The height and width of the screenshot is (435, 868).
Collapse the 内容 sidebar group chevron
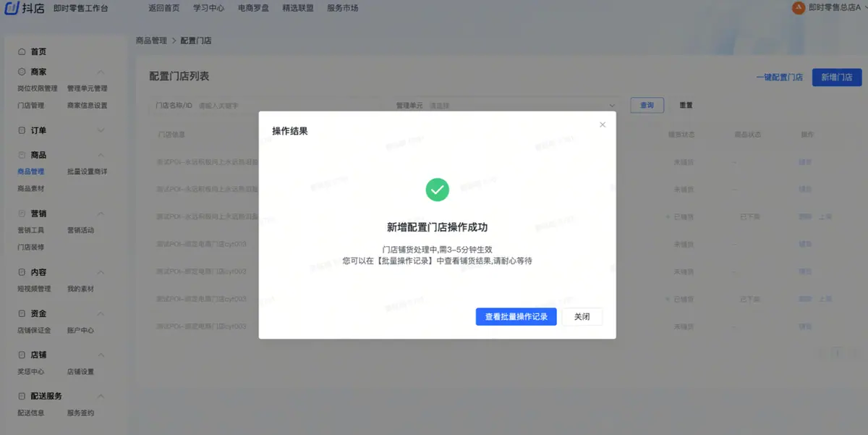pos(101,272)
